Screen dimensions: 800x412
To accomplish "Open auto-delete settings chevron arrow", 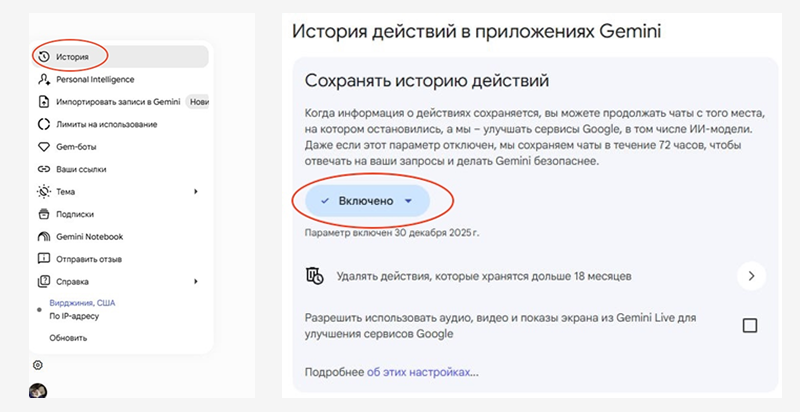I will (x=751, y=276).
